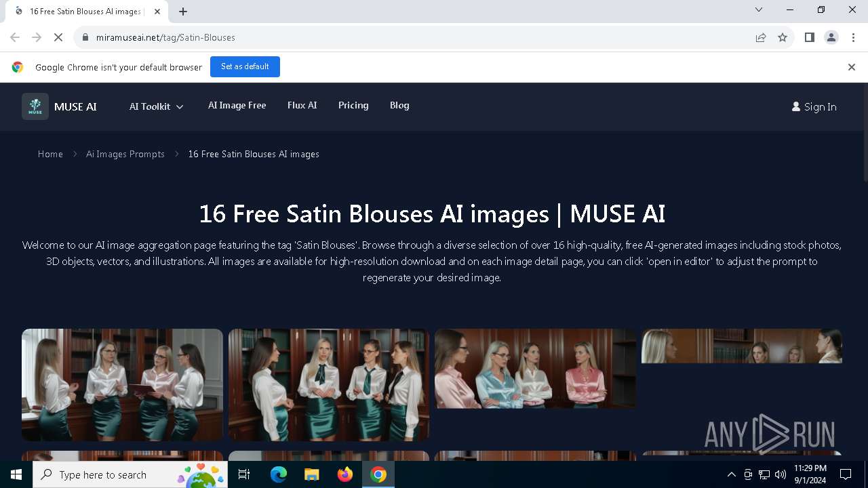
Task: Launch Microsoft Edge from the taskbar
Action: click(279, 474)
